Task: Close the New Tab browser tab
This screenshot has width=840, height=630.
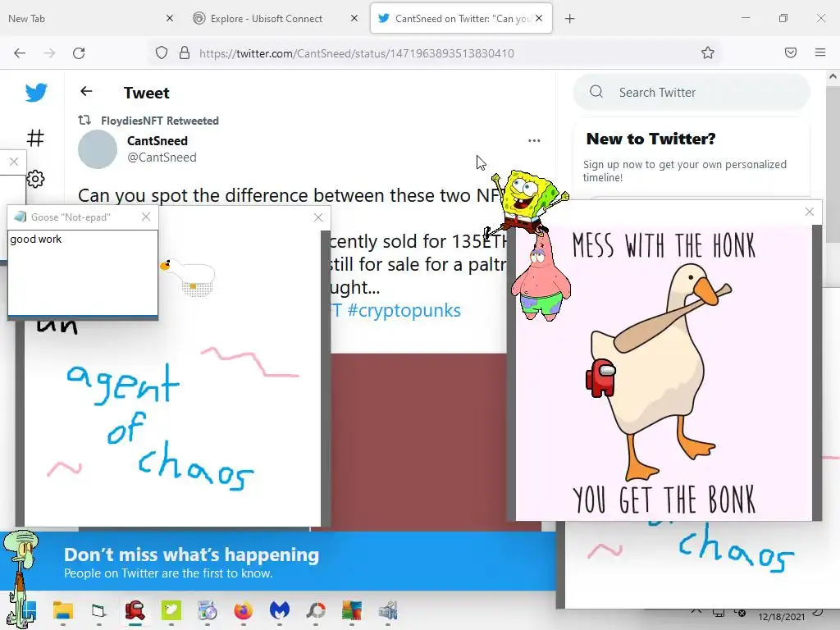Action: pyautogui.click(x=170, y=18)
